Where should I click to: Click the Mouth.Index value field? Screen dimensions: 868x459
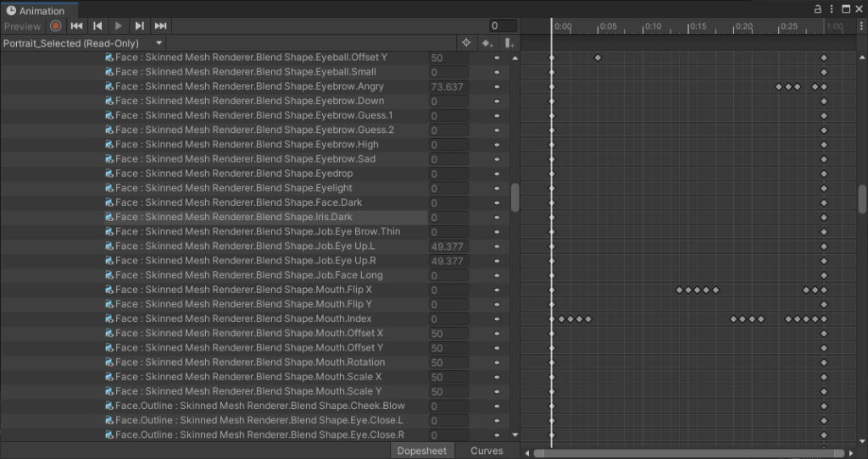point(448,319)
